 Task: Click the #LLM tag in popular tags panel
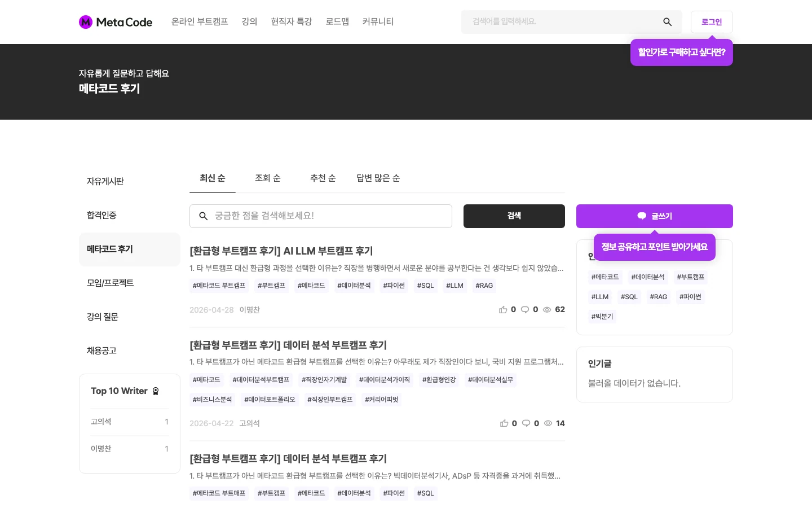(x=600, y=297)
